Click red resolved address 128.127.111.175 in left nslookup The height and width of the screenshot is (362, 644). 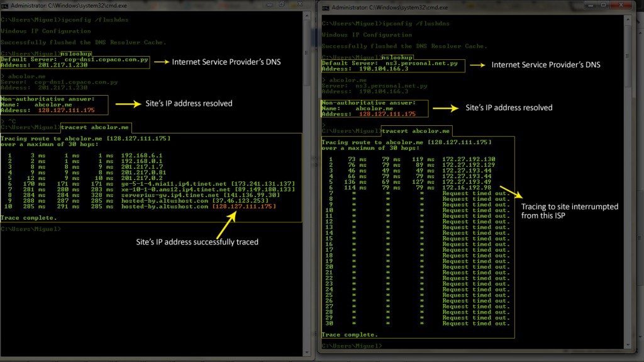67,110
